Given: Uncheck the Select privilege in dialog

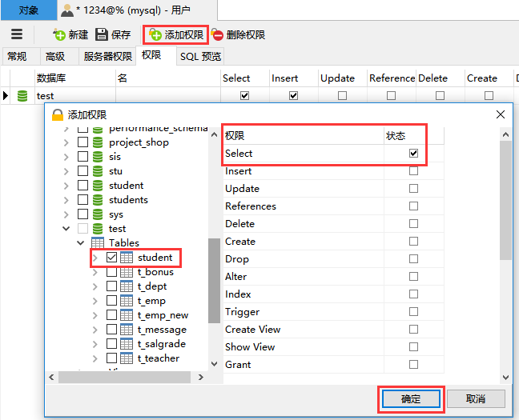Looking at the screenshot, I should pos(413,153).
